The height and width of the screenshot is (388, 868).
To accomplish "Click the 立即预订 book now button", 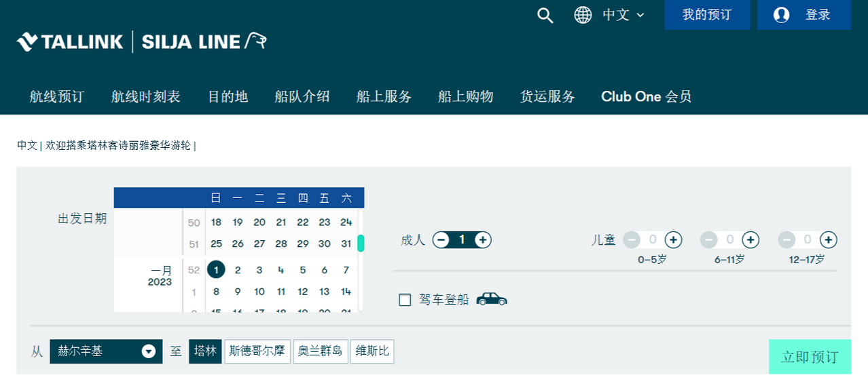I will [x=810, y=357].
